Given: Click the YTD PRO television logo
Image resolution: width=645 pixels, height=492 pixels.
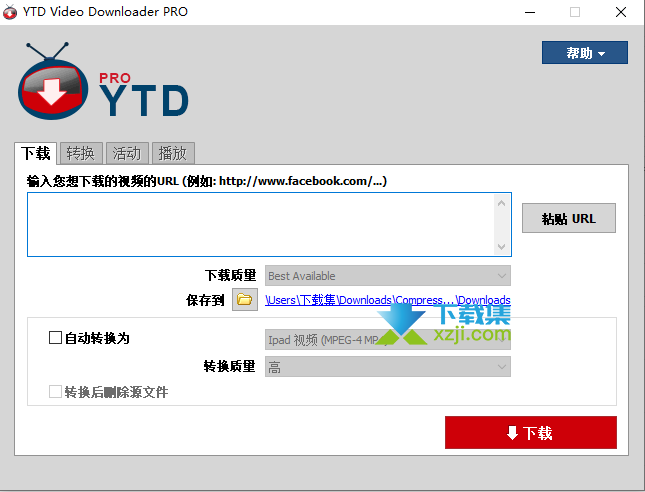Looking at the screenshot, I should [53, 82].
